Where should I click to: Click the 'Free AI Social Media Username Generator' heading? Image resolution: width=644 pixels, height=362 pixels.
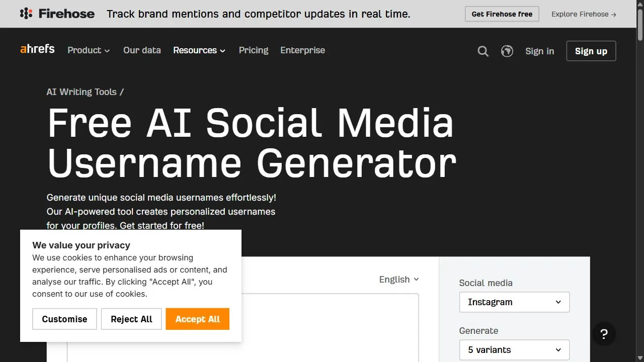click(252, 143)
